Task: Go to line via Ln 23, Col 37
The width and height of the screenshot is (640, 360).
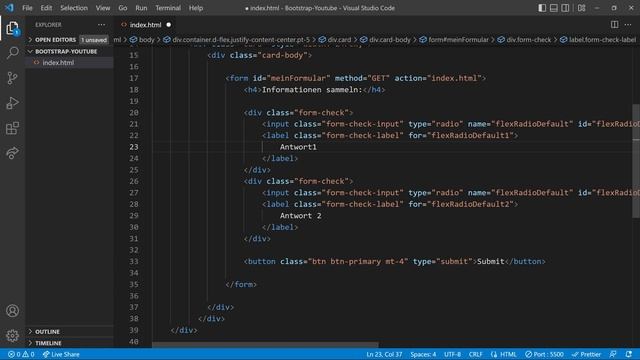Action: coord(384,354)
